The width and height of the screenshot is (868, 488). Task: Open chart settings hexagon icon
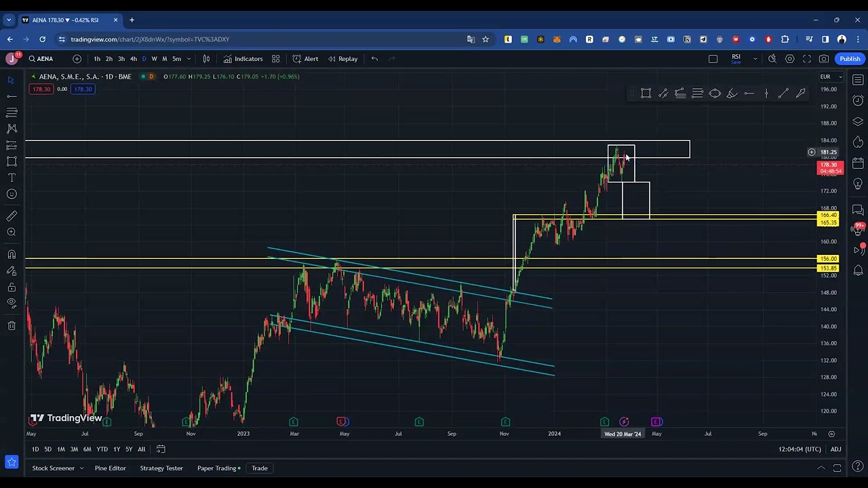[x=789, y=59]
